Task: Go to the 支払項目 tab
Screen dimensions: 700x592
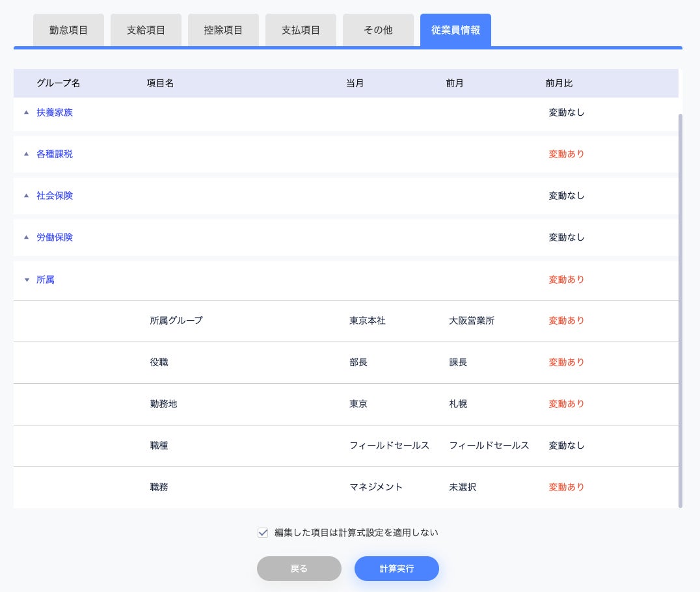Action: click(x=301, y=30)
